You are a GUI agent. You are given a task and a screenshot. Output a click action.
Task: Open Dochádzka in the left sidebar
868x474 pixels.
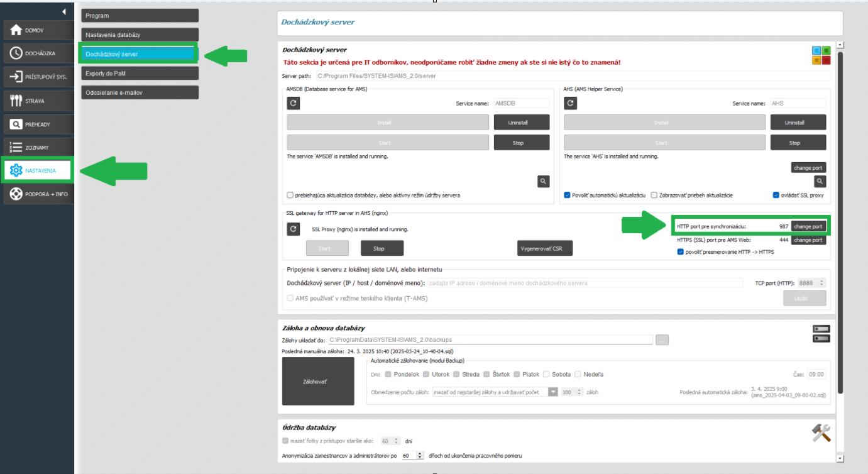point(37,53)
